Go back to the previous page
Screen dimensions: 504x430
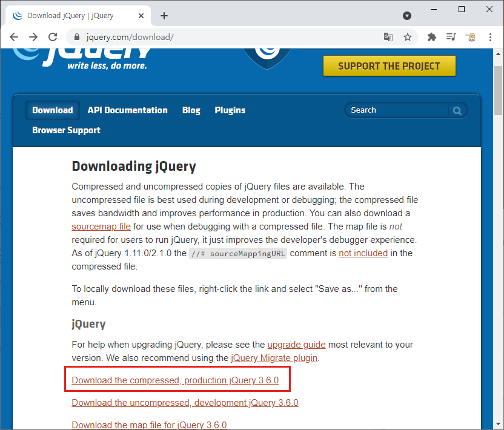pyautogui.click(x=14, y=37)
